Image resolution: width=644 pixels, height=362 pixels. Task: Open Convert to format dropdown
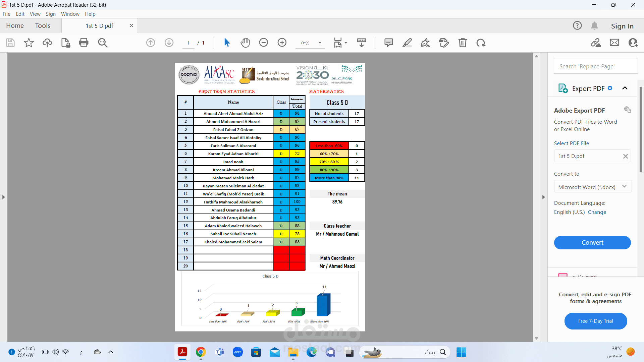pos(593,187)
